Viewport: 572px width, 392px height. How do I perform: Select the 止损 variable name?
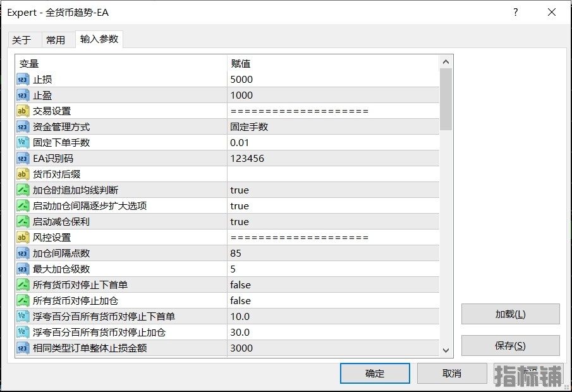point(42,80)
